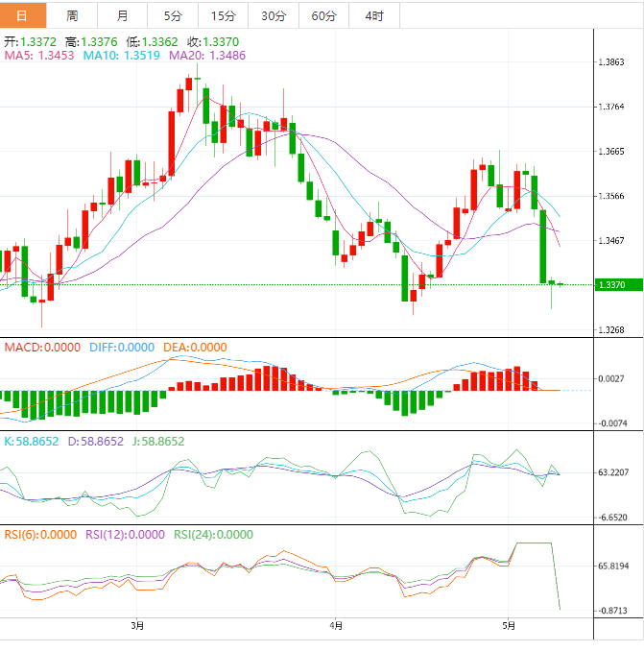644x651 pixels.
Task: Switch to the 周 (weekly) chart tab
Action: point(73,15)
